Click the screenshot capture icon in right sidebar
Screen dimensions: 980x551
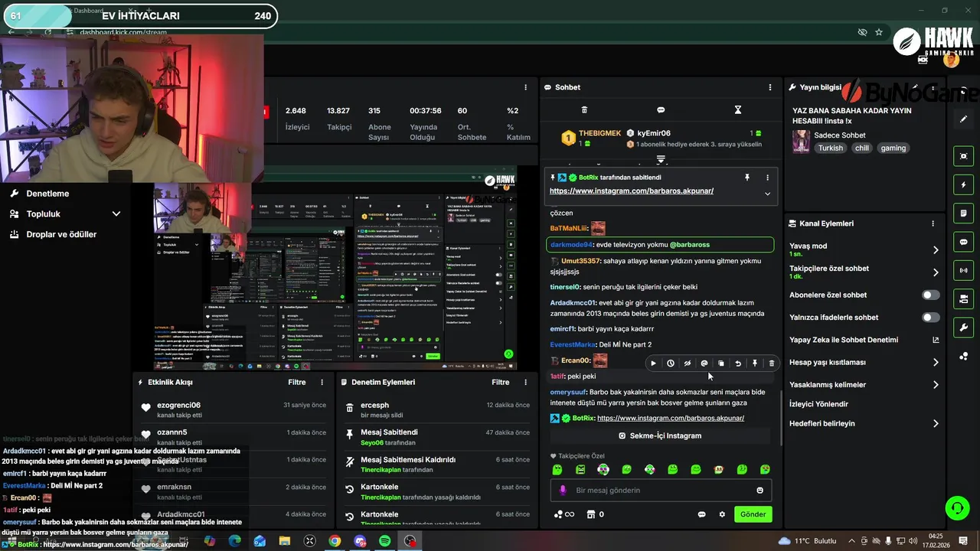(964, 156)
